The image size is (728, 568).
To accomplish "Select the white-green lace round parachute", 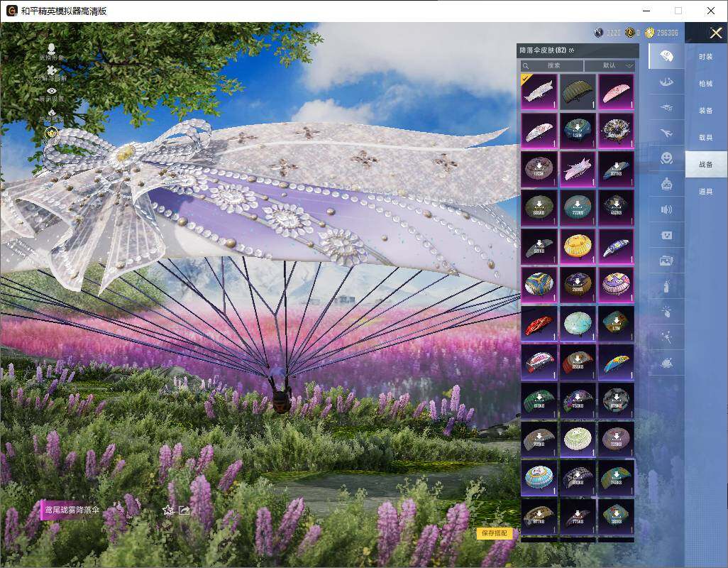I will 578,439.
